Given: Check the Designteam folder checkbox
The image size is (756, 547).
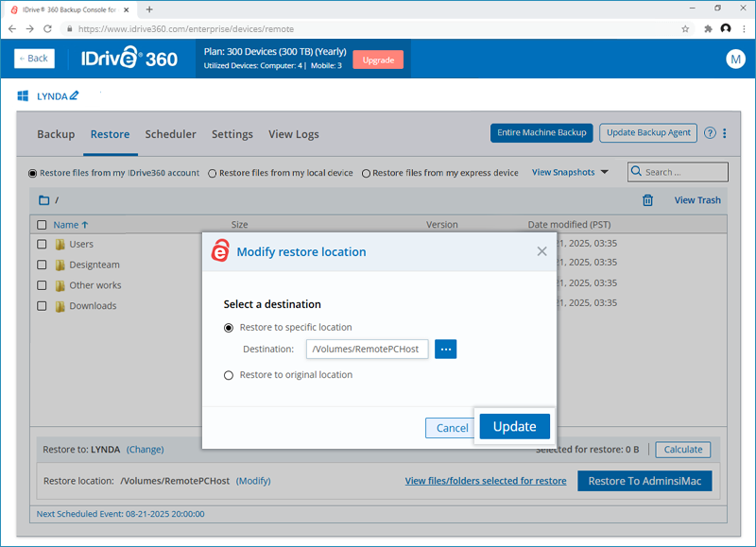Looking at the screenshot, I should [x=42, y=265].
